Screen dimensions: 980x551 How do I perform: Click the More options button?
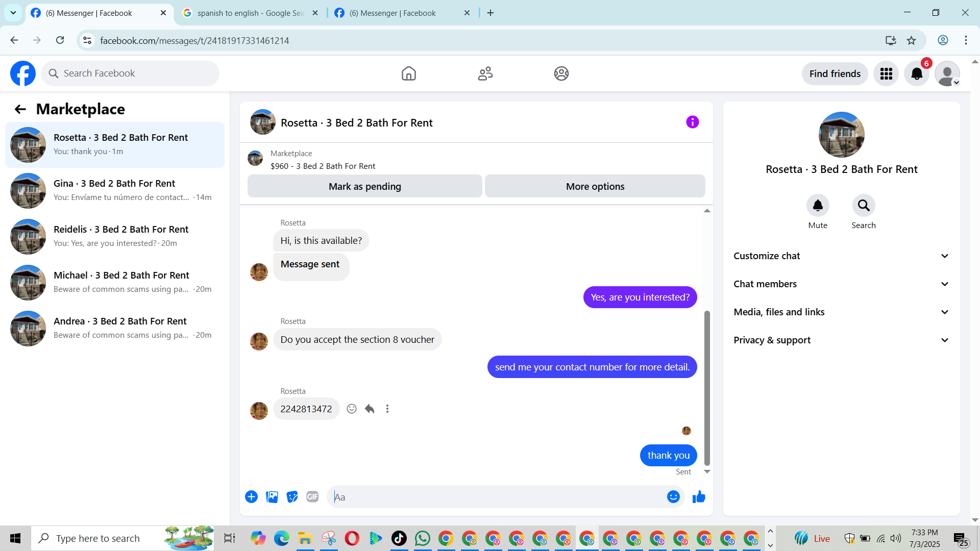point(595,187)
